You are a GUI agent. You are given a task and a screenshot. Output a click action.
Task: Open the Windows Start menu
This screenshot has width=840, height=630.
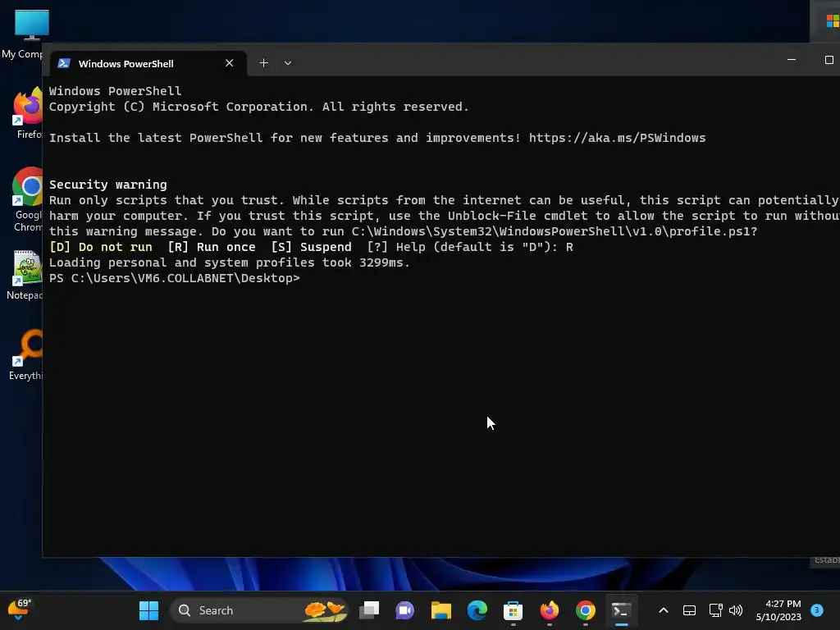148,610
